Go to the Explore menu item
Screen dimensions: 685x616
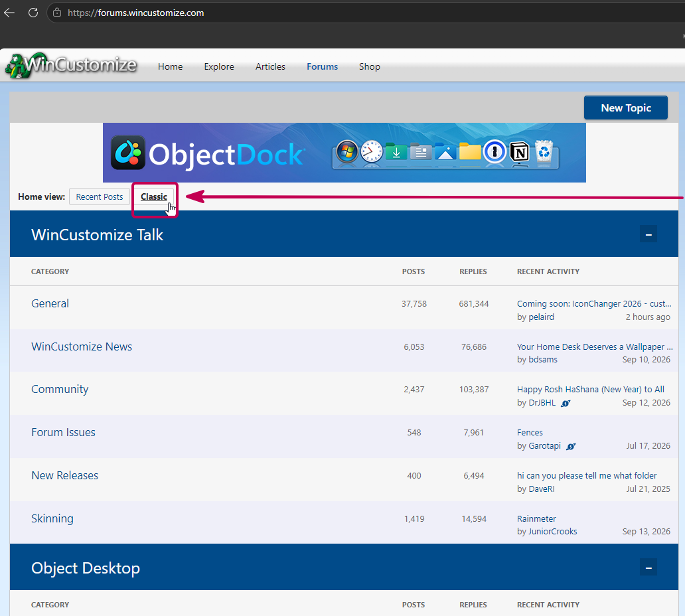point(219,66)
